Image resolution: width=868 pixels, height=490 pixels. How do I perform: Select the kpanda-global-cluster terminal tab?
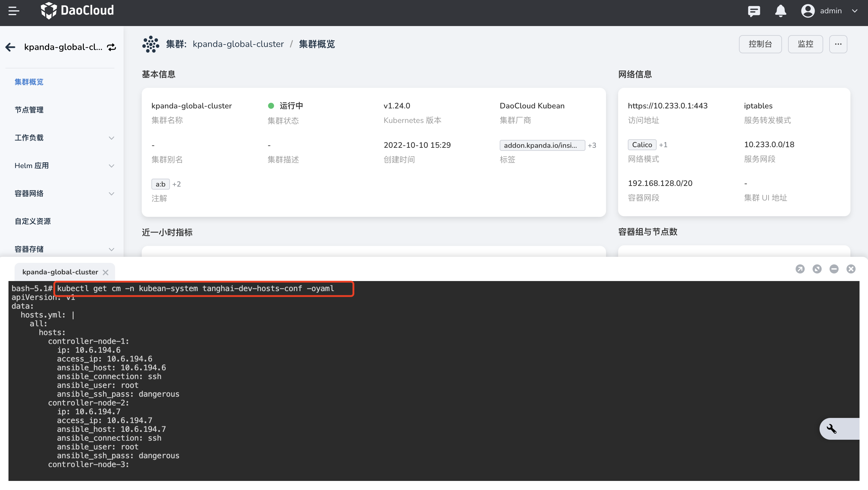point(60,272)
